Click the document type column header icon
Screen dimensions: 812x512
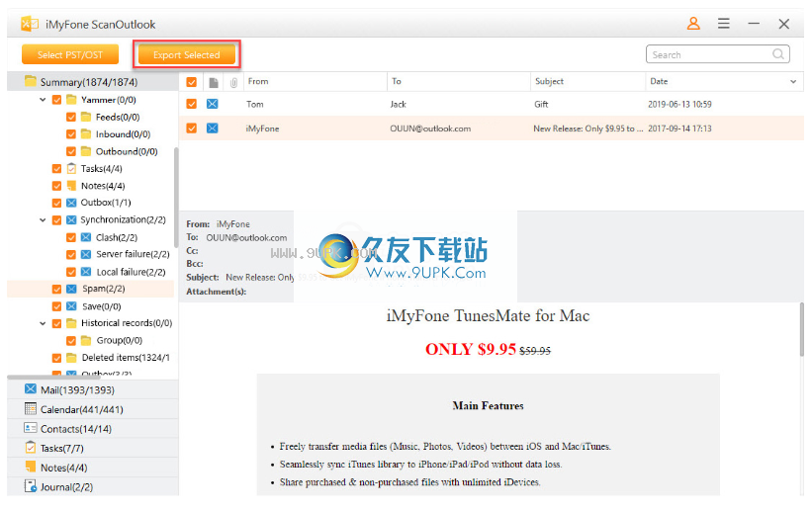tap(213, 82)
